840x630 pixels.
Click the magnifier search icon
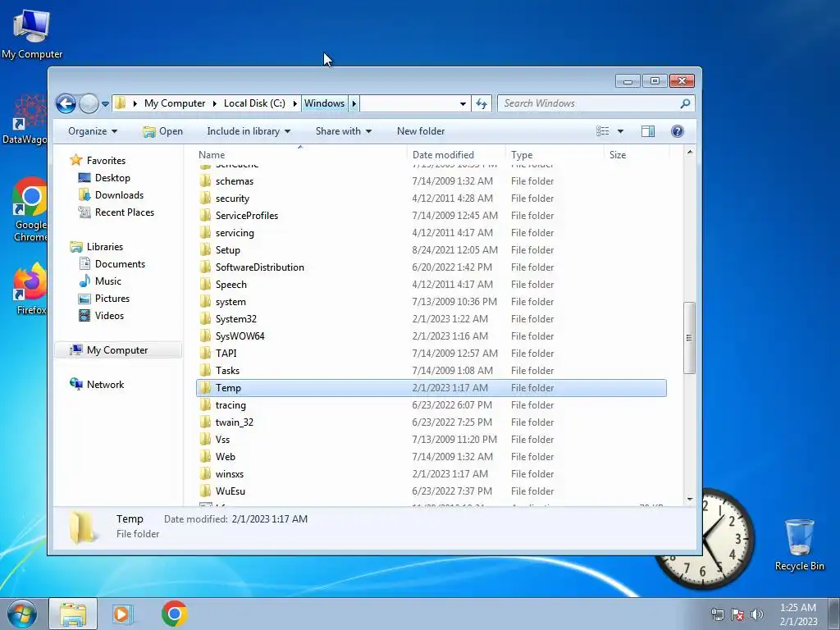click(685, 103)
